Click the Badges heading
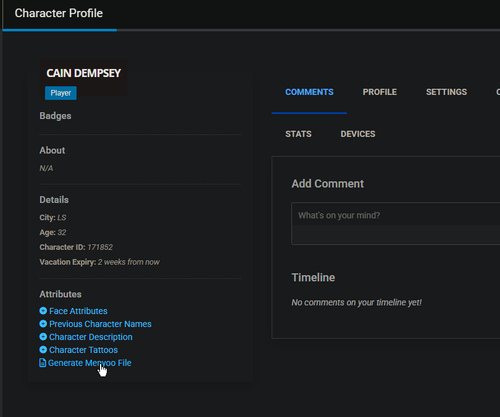Screen dimensions: 500x417 (55, 116)
